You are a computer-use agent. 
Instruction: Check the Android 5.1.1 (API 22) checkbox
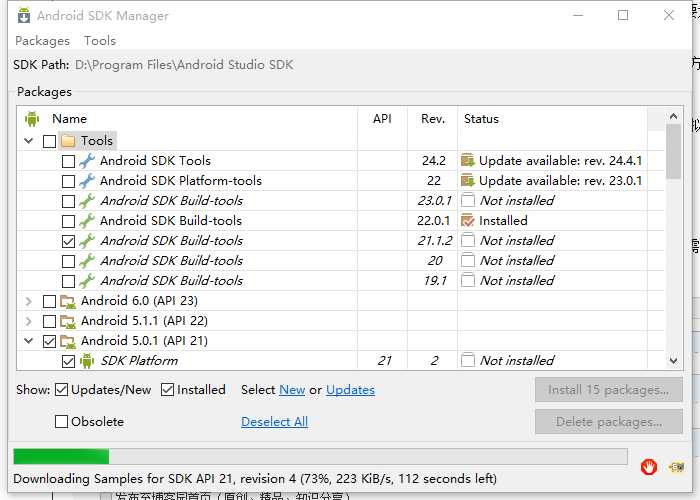(x=49, y=321)
